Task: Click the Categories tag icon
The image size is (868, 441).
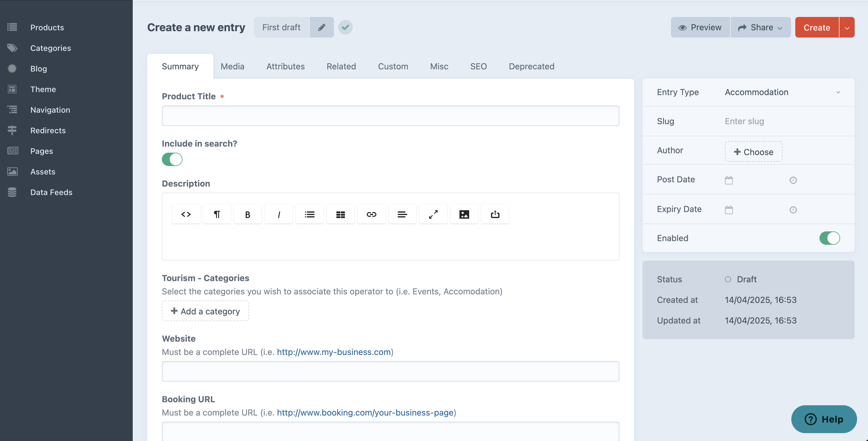Action: 12,48
